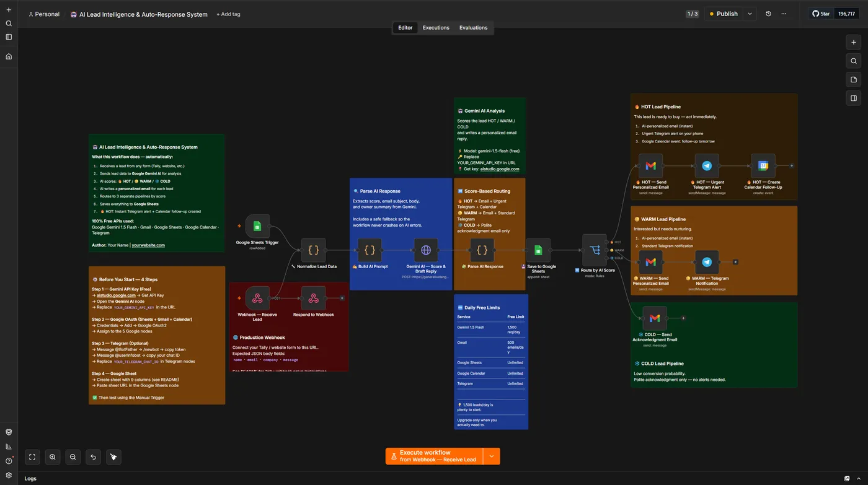Select the Gemini AI HTTP request node

point(426,250)
